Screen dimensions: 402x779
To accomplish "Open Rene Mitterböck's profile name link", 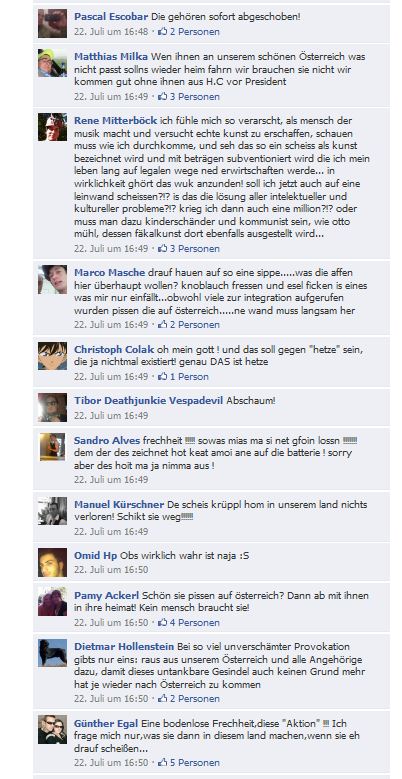I will (115, 120).
